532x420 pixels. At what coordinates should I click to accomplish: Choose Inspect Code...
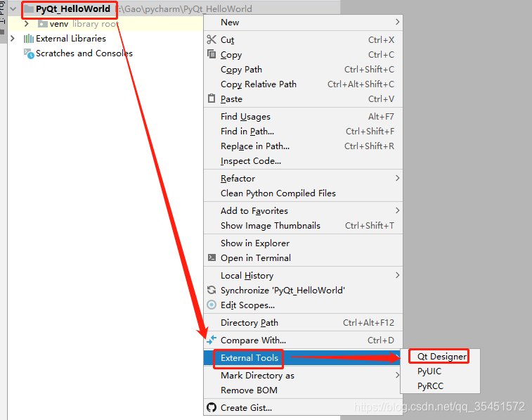click(x=303, y=160)
